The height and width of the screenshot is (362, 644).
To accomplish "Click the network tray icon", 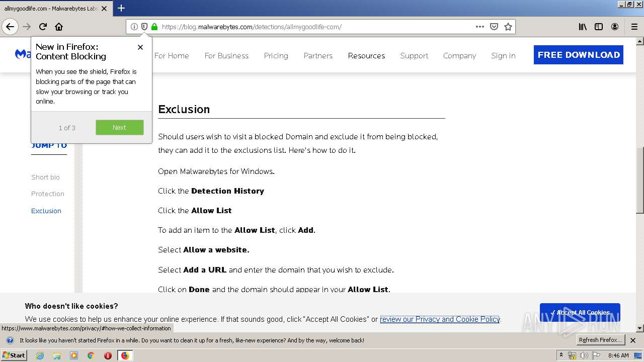I will (x=572, y=355).
